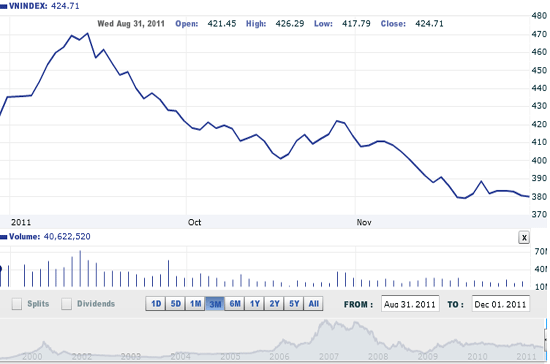The image size is (550, 364).
Task: Click the Volume legend label
Action: (x=25, y=237)
